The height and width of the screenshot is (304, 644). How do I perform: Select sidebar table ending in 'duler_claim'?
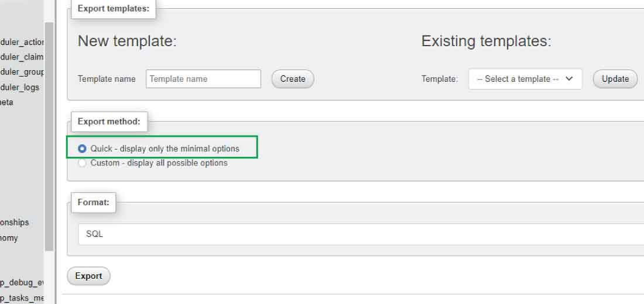pyautogui.click(x=22, y=57)
